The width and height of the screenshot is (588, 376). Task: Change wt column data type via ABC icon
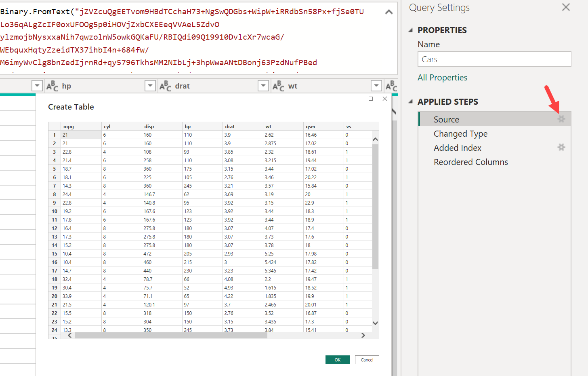coord(278,86)
